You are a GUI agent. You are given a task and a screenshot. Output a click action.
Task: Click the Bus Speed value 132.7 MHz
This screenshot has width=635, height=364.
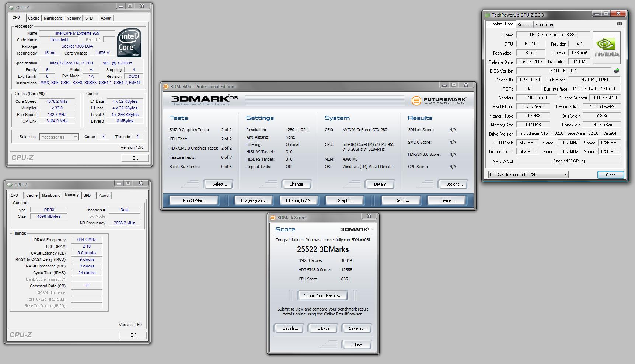57,115
